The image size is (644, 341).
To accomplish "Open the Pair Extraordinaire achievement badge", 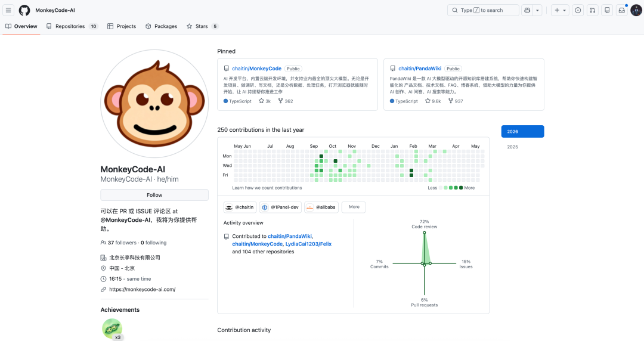I will 112,329.
